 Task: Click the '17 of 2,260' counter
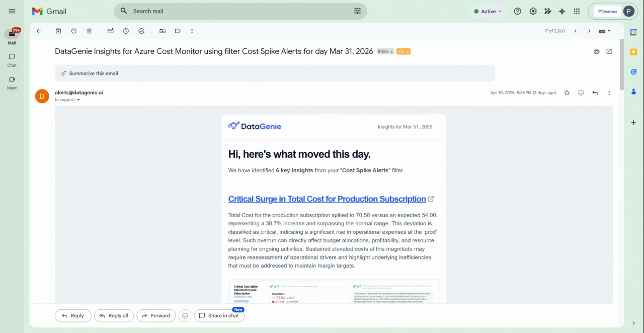[554, 31]
